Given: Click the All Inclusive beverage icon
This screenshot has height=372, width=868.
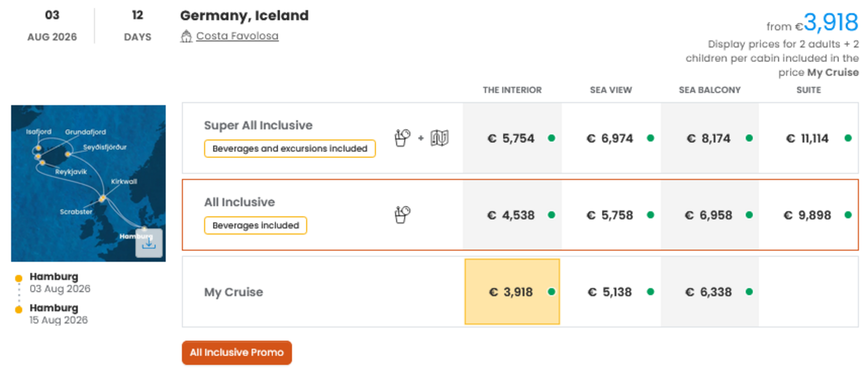Looking at the screenshot, I should click(402, 215).
